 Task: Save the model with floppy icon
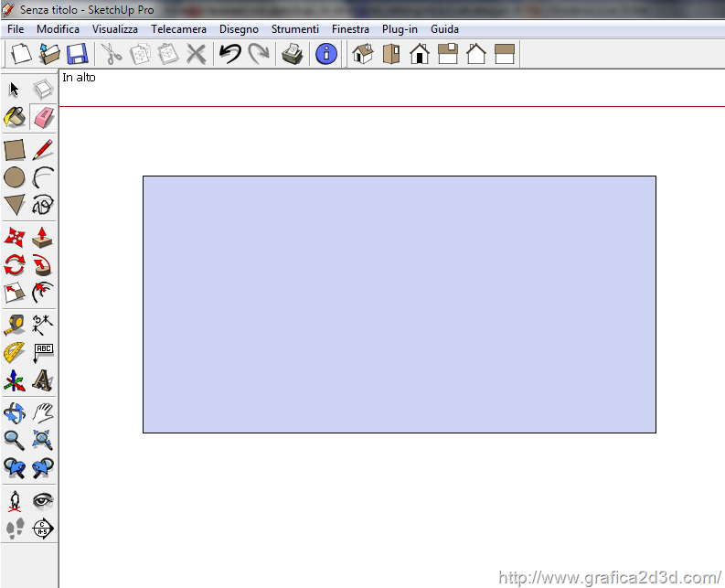tap(77, 54)
